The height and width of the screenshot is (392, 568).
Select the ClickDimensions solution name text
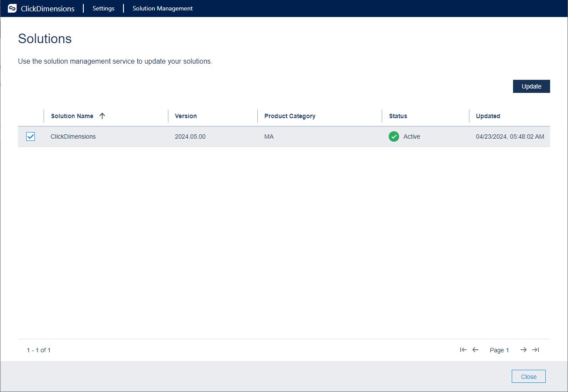[73, 136]
